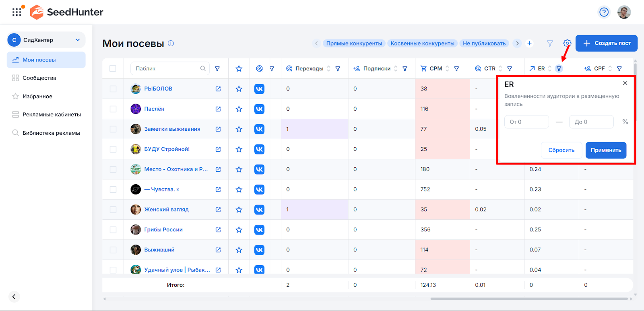Screen dimensions: 644x311
Task: Select the Женский взгляд row checkbox
Action: (x=113, y=210)
